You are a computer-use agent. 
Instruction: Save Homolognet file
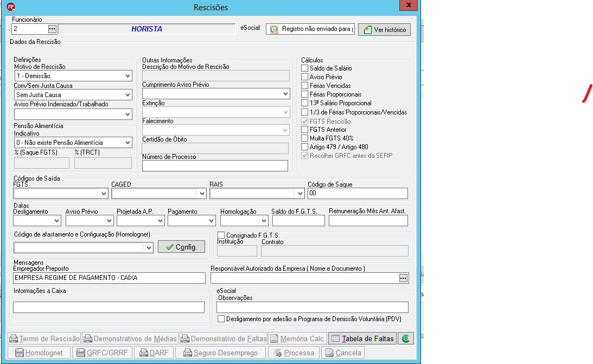coord(39,353)
